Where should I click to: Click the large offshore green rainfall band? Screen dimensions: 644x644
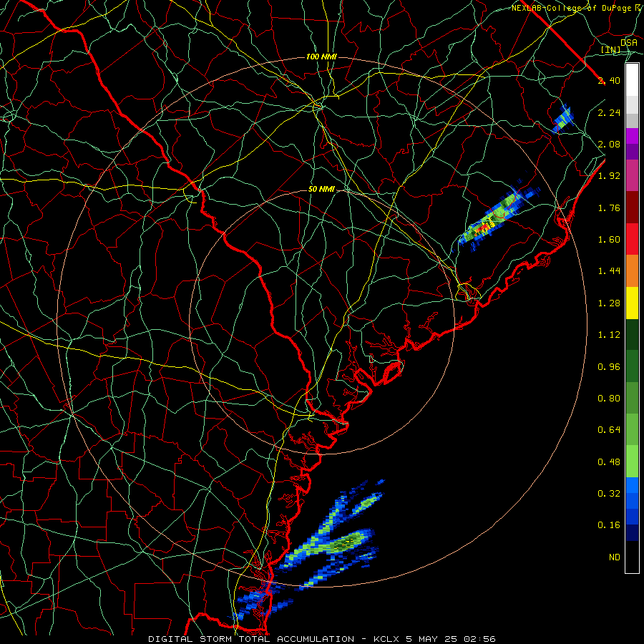point(344,545)
